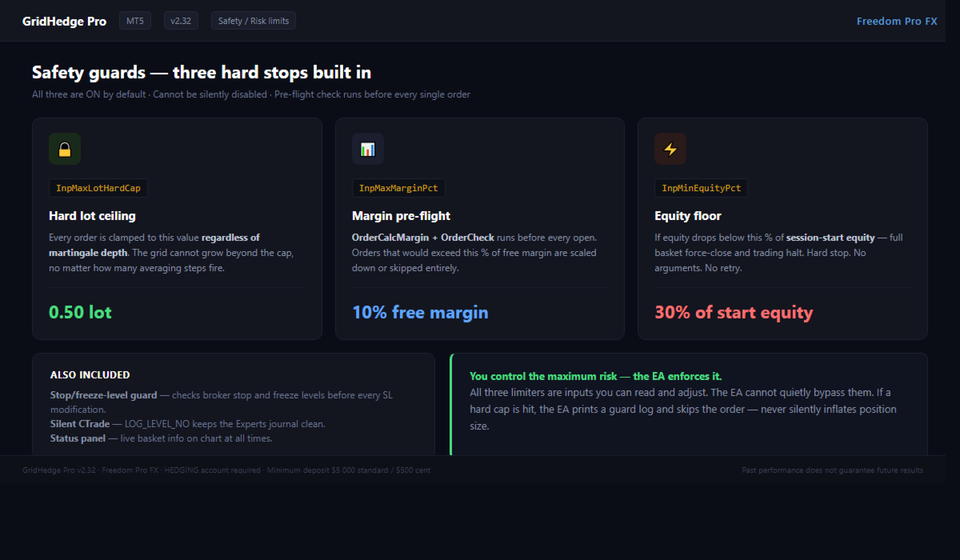The image size is (960, 560).
Task: Click the green maximum risk headline
Action: [595, 376]
